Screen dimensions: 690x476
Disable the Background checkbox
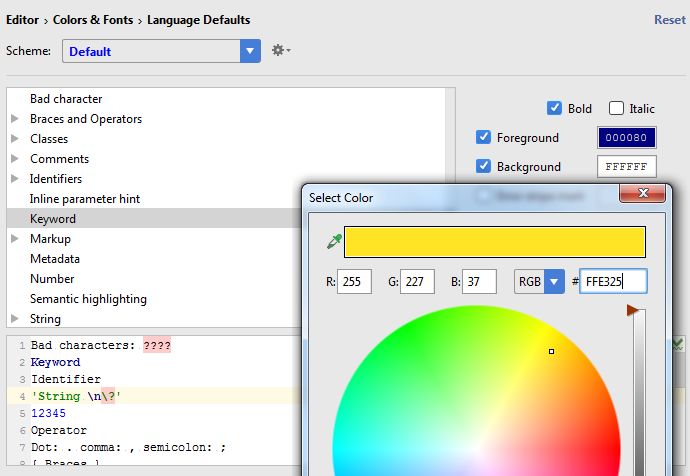pos(484,167)
